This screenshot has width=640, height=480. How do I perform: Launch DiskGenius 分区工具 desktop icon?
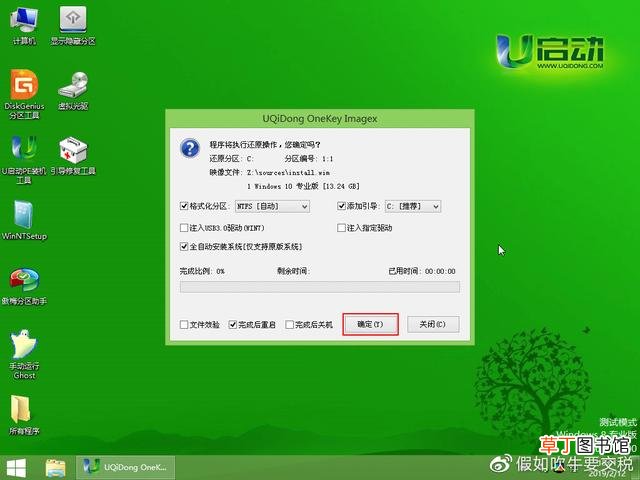tap(24, 94)
